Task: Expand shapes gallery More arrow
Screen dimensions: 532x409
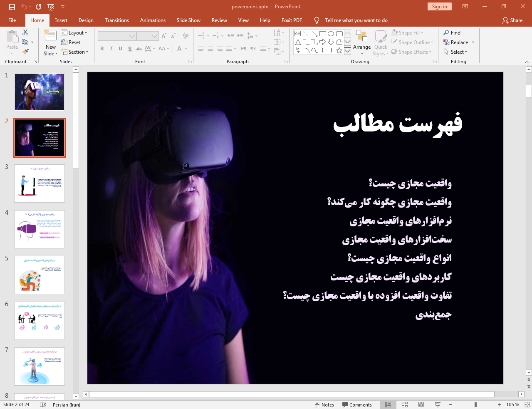Action: [x=347, y=51]
